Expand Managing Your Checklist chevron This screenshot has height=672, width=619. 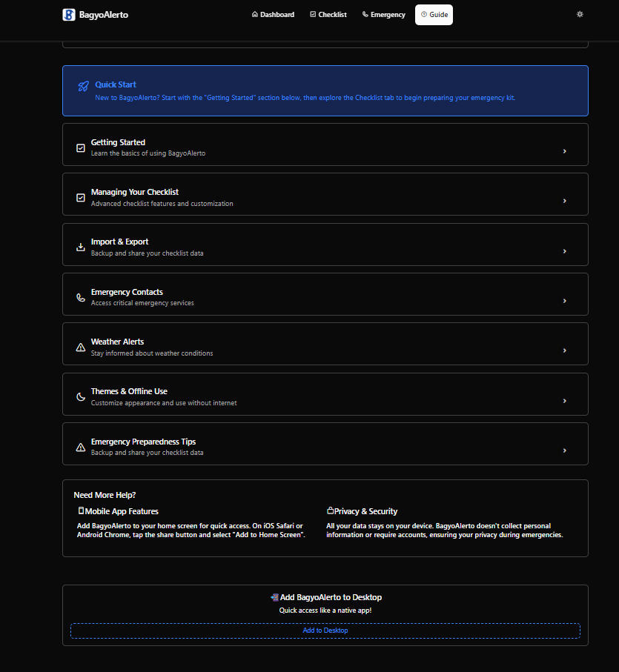click(565, 201)
